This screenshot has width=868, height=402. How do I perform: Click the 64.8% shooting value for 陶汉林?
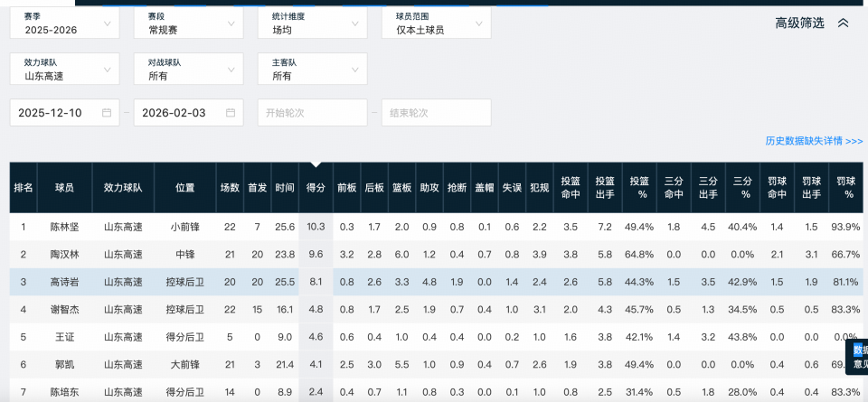[x=639, y=255]
